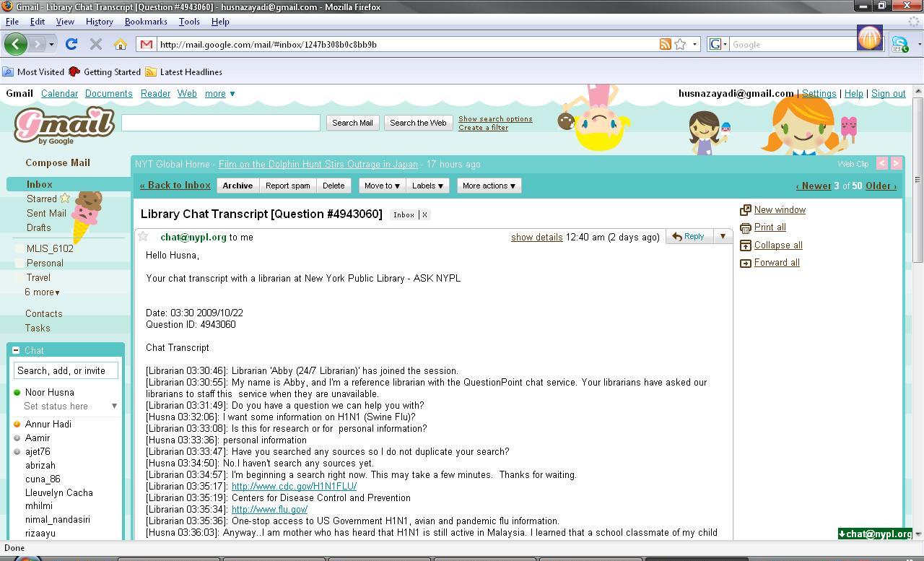Remove the Inbox label with its X toggle
This screenshot has height=561, width=924.
tap(425, 214)
